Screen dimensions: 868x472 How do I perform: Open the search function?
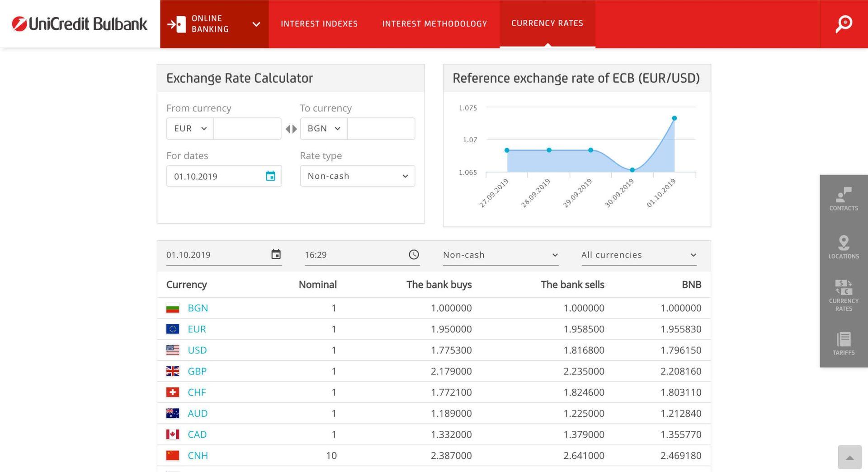844,24
